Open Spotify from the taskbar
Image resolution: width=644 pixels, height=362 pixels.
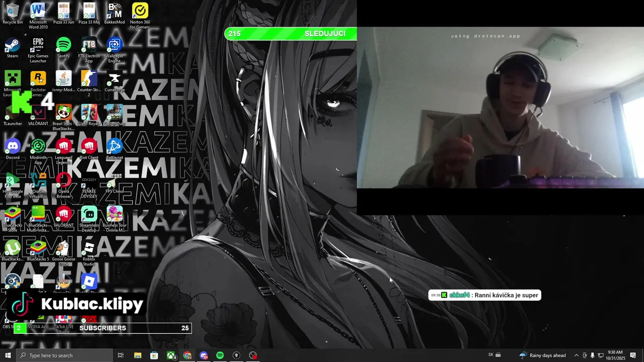tap(220, 355)
